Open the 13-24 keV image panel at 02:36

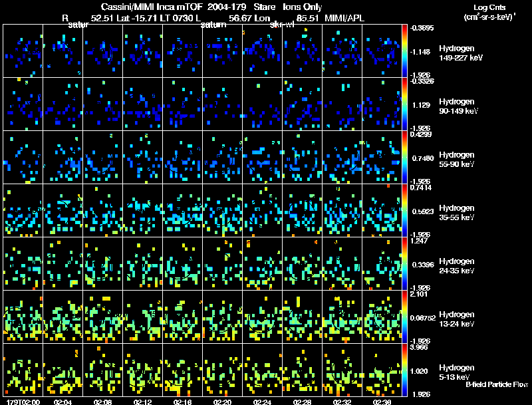point(382,317)
